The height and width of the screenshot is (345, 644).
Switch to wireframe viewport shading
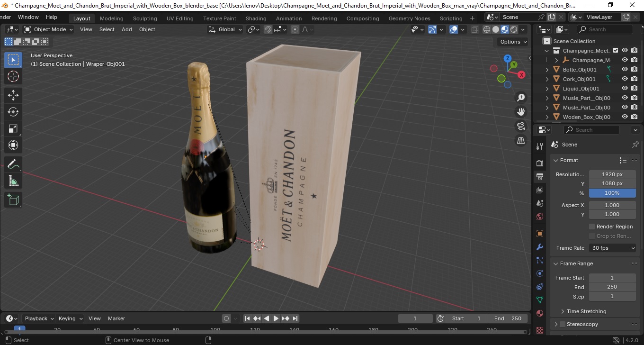click(486, 29)
